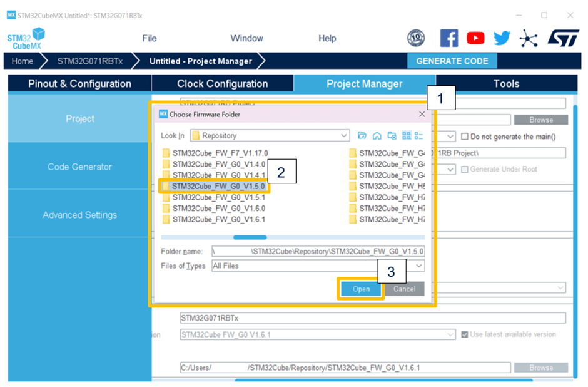Select the Advanced Settings side tab
The image size is (588, 387).
80,215
